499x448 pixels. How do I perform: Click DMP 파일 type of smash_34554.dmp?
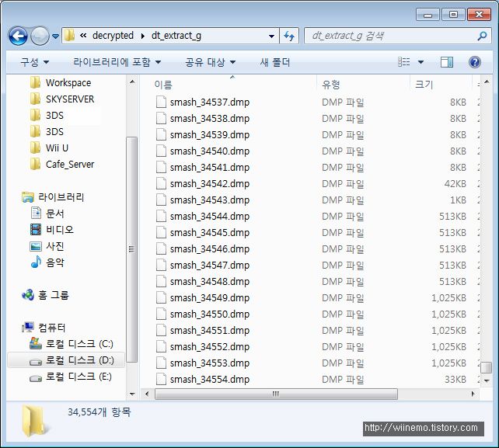pos(343,380)
